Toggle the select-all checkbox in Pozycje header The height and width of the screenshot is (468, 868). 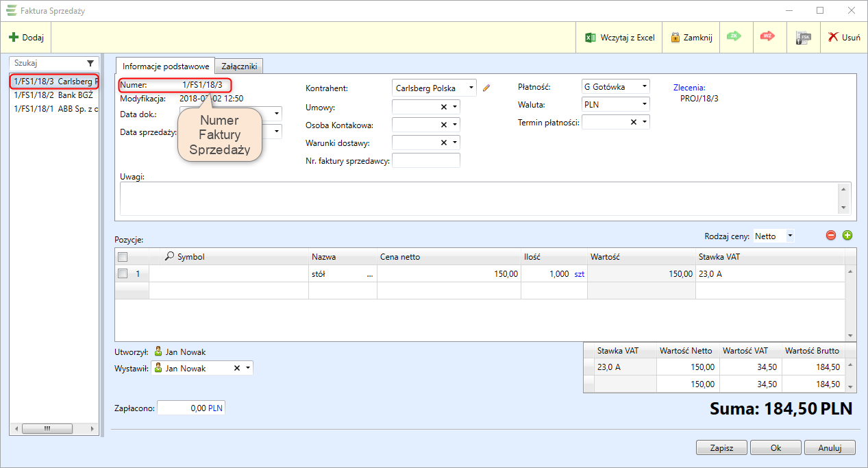tap(123, 257)
